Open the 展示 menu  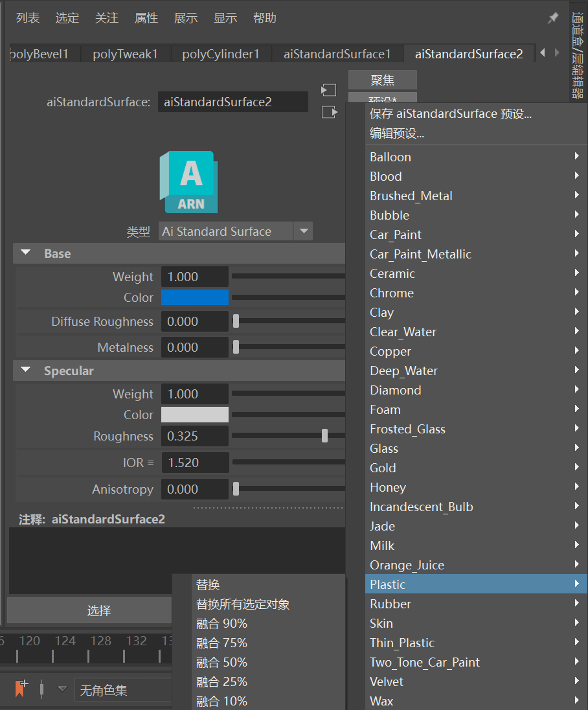point(186,18)
